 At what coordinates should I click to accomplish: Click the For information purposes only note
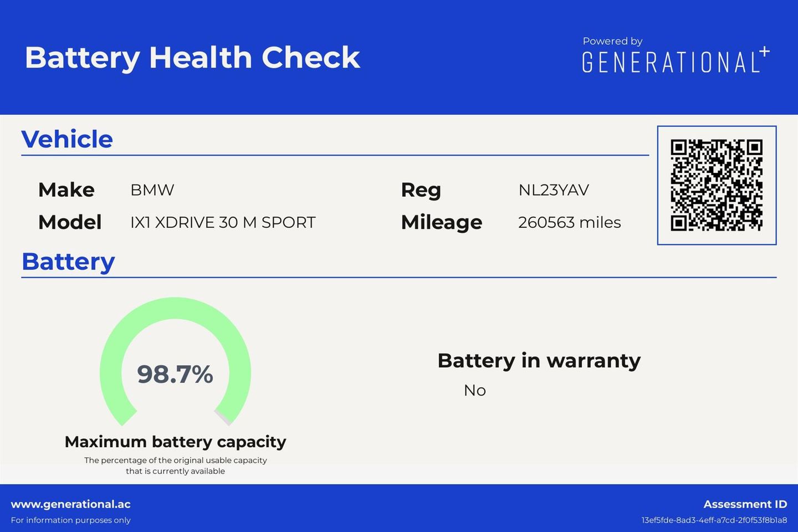(x=71, y=520)
